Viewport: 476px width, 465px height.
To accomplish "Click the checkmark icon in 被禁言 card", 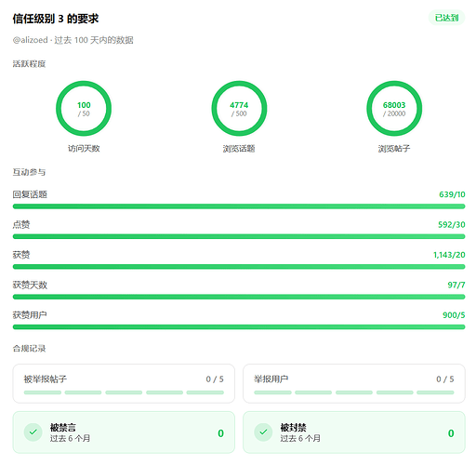I will click(x=33, y=432).
